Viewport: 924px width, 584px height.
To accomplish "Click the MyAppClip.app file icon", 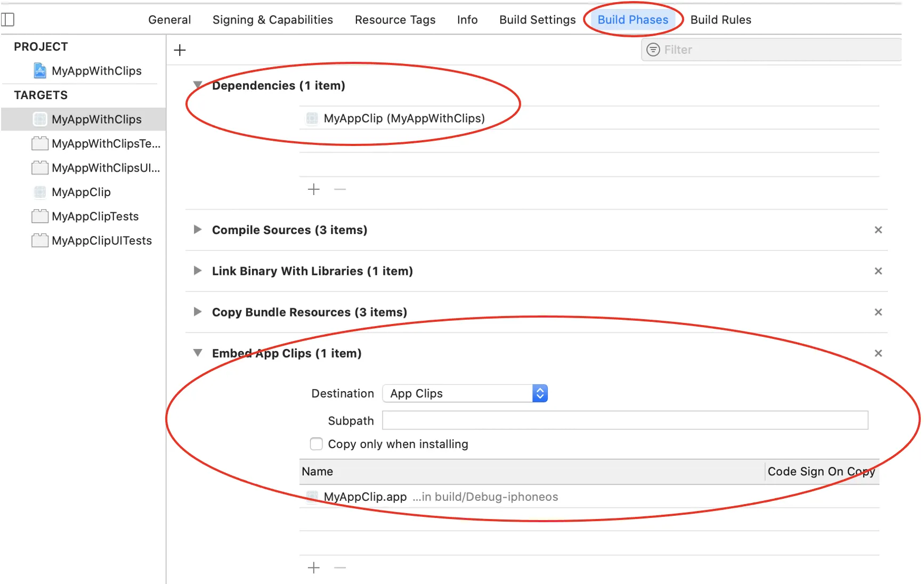I will (x=312, y=497).
